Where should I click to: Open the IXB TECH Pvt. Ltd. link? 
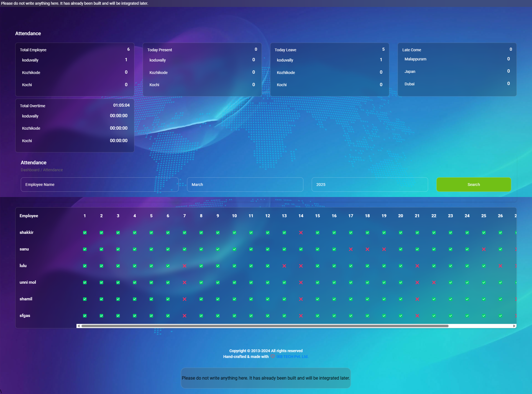pos(292,357)
